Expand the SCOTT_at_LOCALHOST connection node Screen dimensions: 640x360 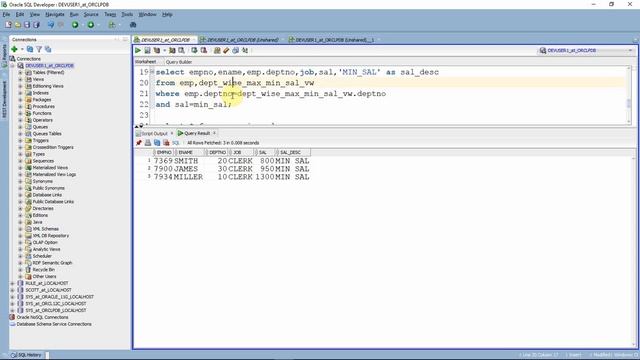pyautogui.click(x=13, y=290)
